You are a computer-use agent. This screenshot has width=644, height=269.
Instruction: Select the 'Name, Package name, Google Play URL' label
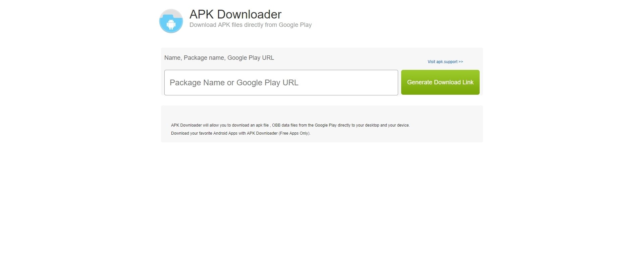tap(219, 58)
